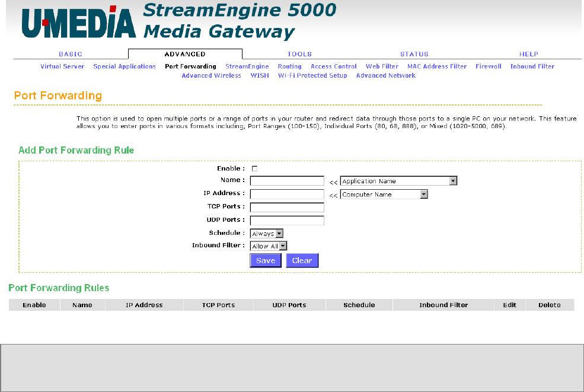The image size is (584, 392).
Task: Open the HELP tab
Action: click(x=529, y=54)
